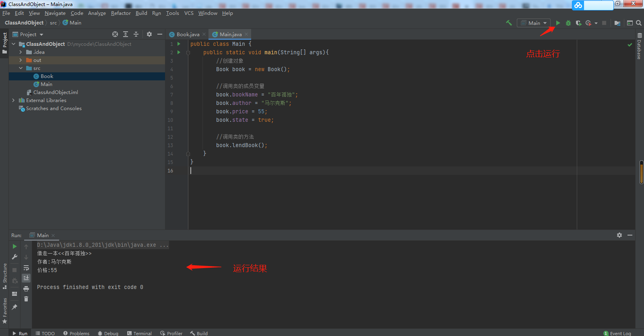Open Search Everywhere magnifier icon

639,23
